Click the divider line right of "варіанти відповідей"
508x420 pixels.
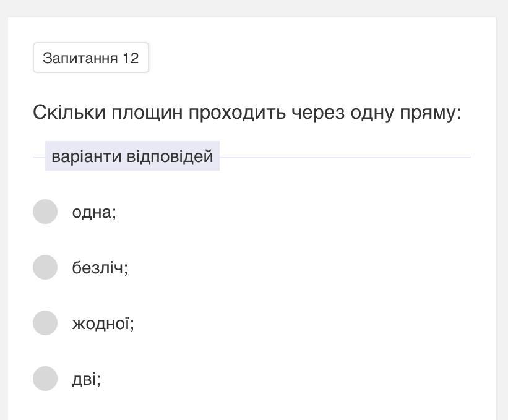pos(345,158)
